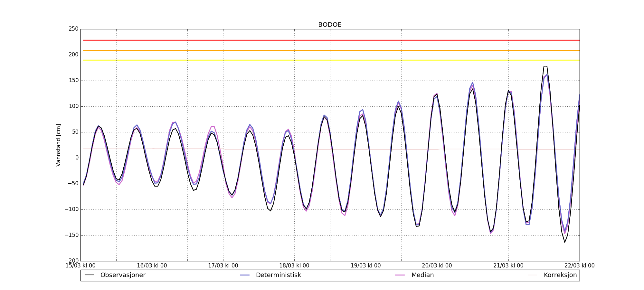Click the BODOE chart title
The height and width of the screenshot is (290, 644).
tap(330, 25)
